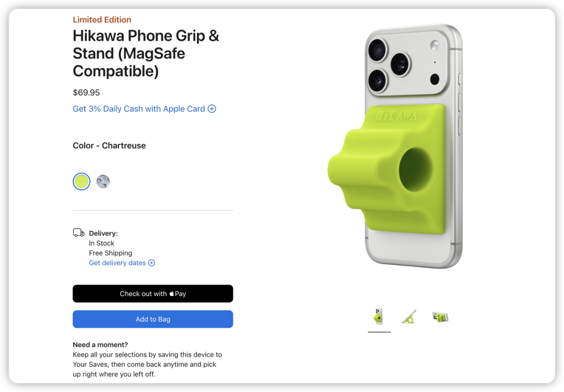Select the second thumbnail showing the stand angle
This screenshot has width=564, height=392.
(409, 317)
